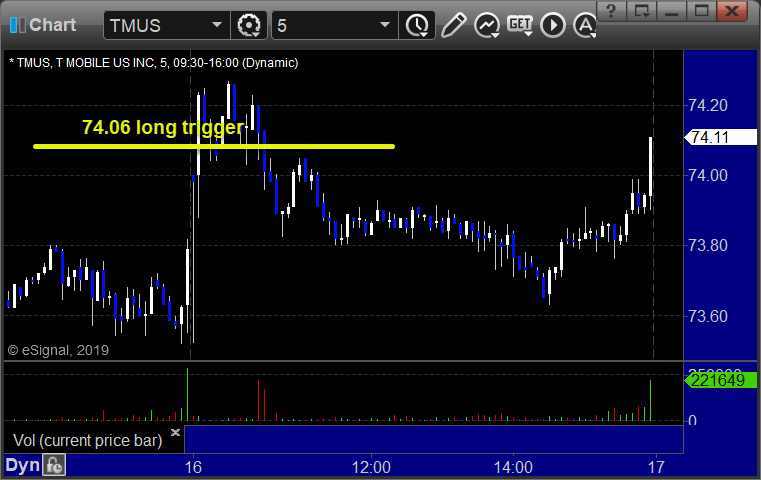761x480 pixels.
Task: Click the 74.20 price axis label
Action: [709, 105]
